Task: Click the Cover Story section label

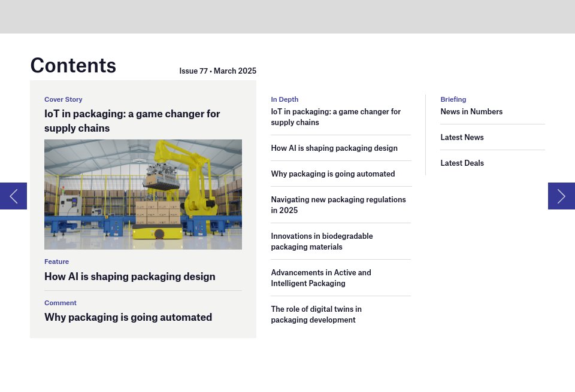Action: [63, 99]
